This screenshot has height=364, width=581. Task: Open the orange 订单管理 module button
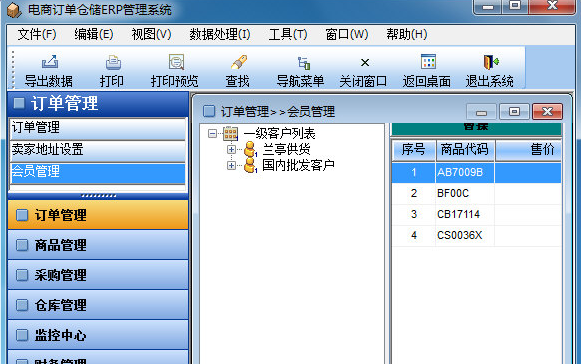(98, 215)
